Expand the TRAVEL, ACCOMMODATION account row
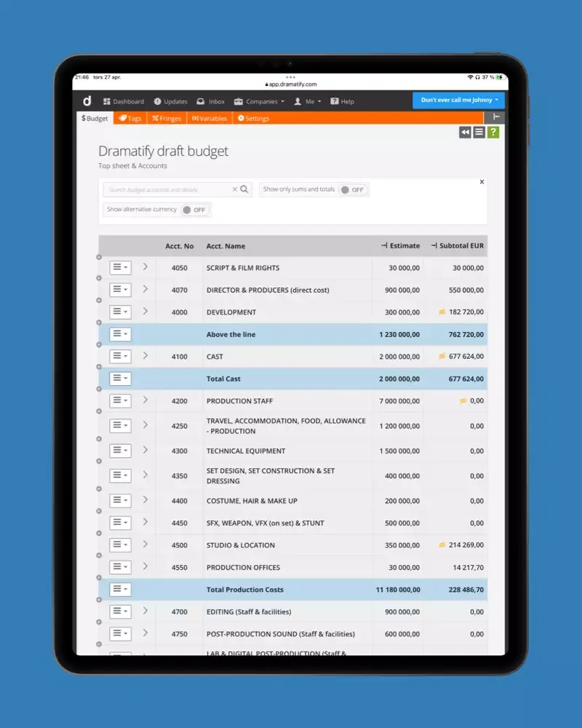 click(145, 425)
